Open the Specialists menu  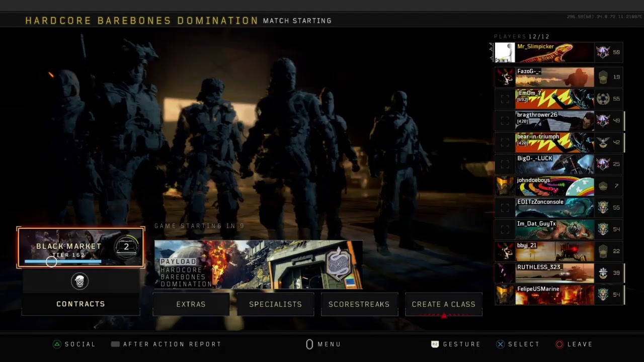(275, 304)
